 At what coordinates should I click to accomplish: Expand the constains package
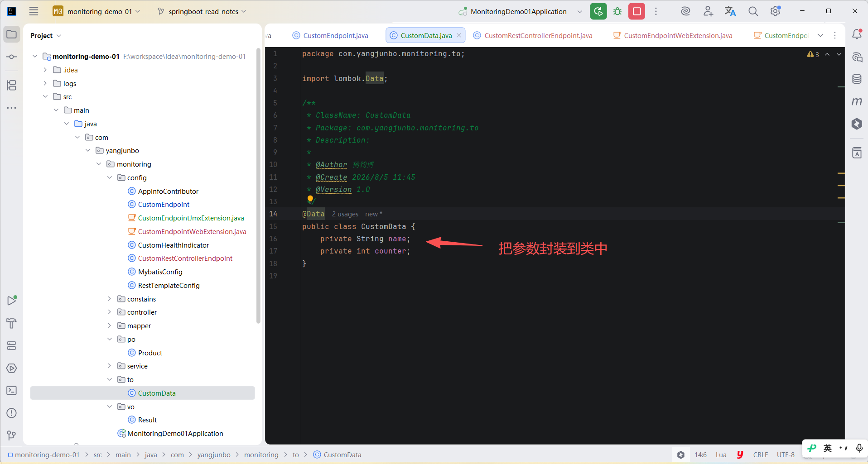[110, 299]
